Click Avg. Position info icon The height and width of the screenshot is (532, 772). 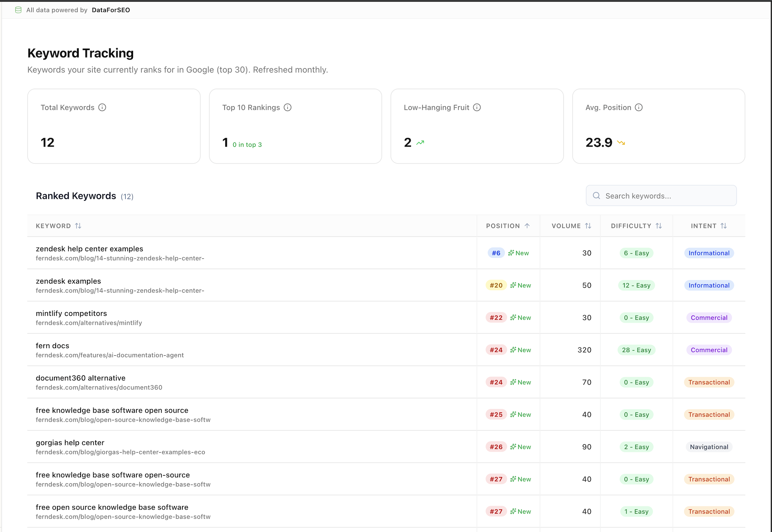(x=639, y=107)
